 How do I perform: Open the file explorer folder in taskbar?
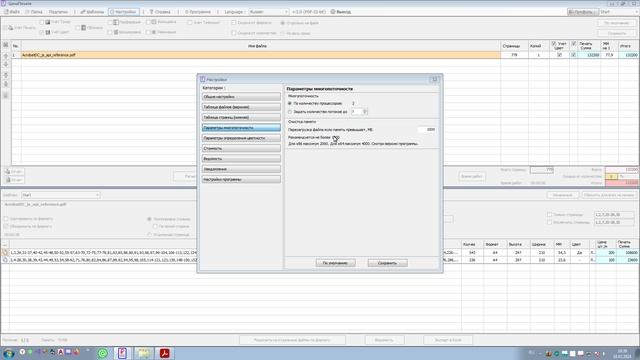pos(144,353)
